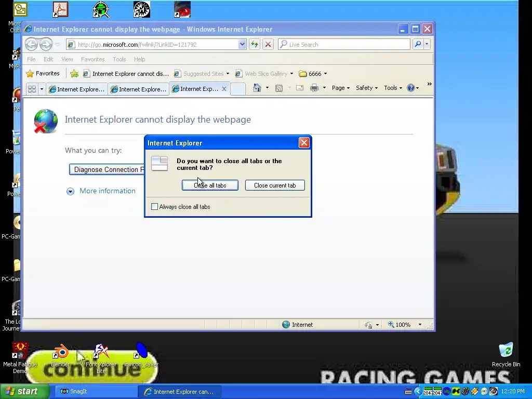Open a new tab with the blank tab button
532x399 pixels.
pos(238,89)
